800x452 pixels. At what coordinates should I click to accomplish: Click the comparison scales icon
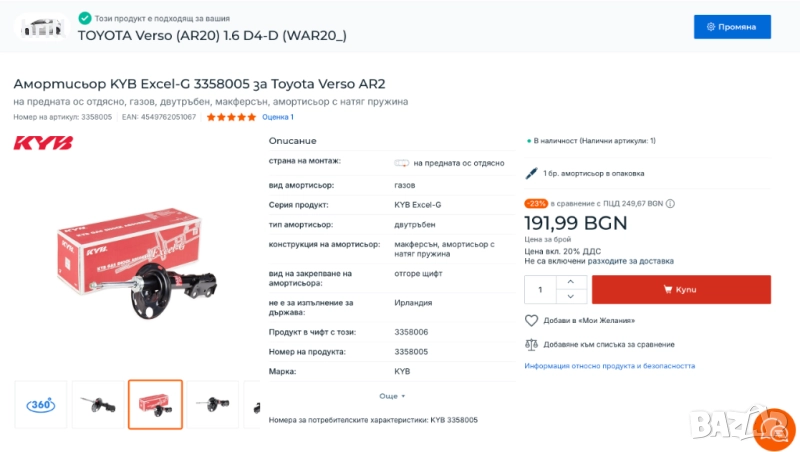coord(532,344)
